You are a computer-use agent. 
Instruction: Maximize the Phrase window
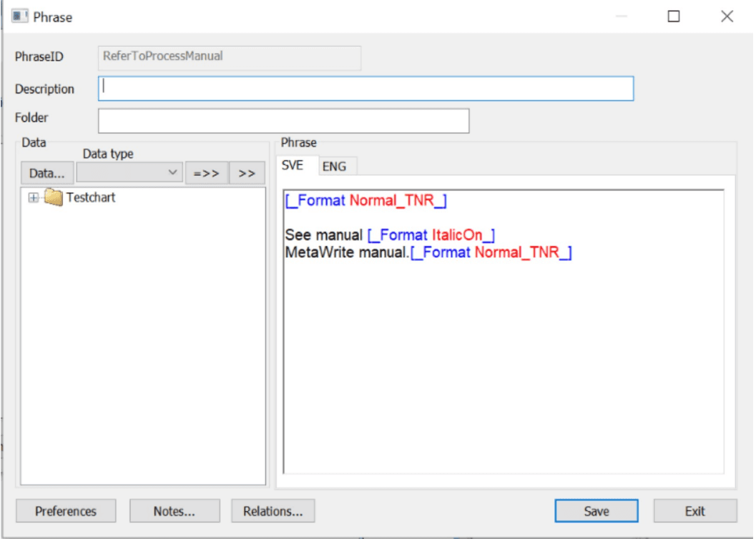[x=673, y=16]
